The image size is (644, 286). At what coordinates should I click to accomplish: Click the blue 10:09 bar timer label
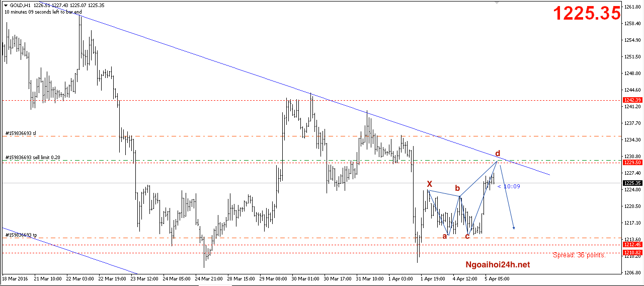point(509,186)
